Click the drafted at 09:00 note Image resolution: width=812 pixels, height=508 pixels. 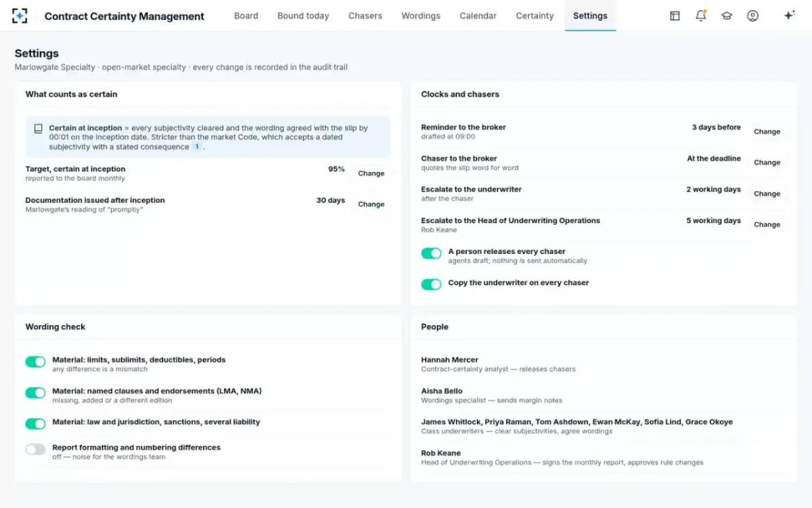(448, 136)
